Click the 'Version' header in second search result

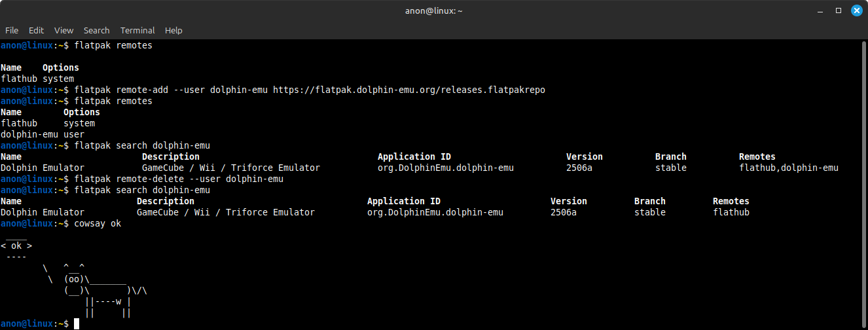569,201
